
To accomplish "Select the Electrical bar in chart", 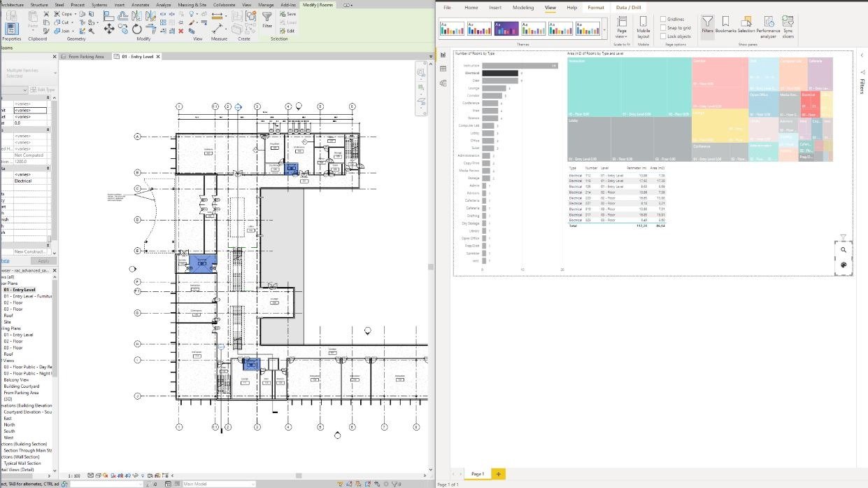I will click(x=499, y=73).
